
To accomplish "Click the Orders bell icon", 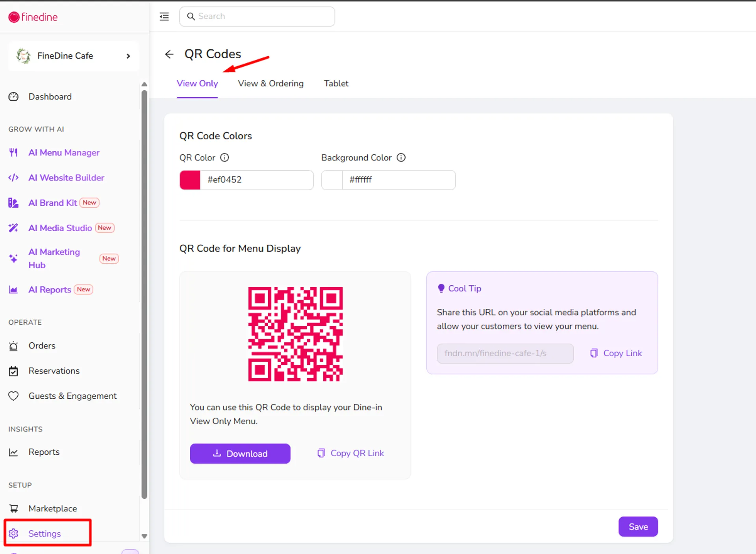I will click(x=13, y=346).
